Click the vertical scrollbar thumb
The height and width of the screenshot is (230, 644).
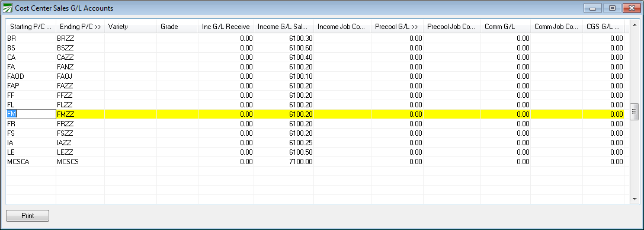point(634,111)
